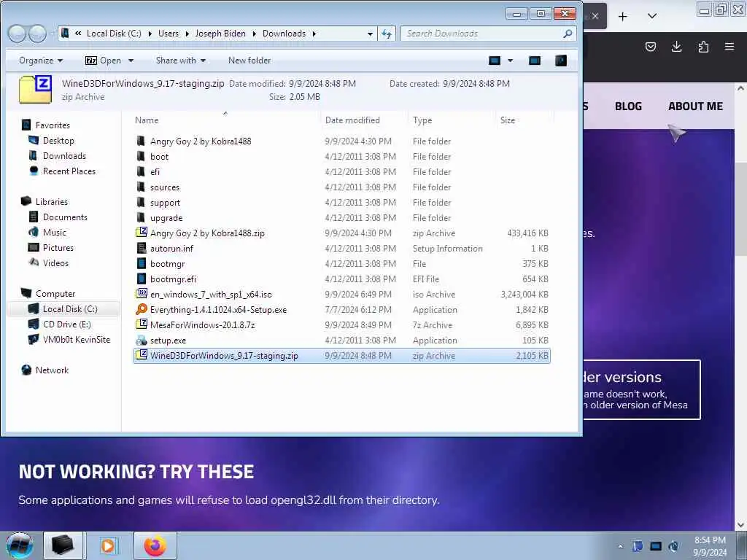747x560 pixels.
Task: Select Documents library
Action: click(65, 217)
